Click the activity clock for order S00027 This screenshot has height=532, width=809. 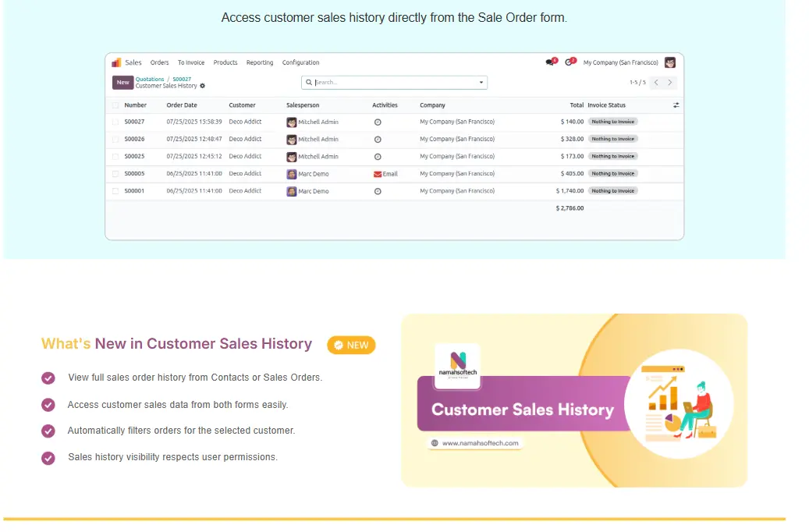tap(378, 122)
